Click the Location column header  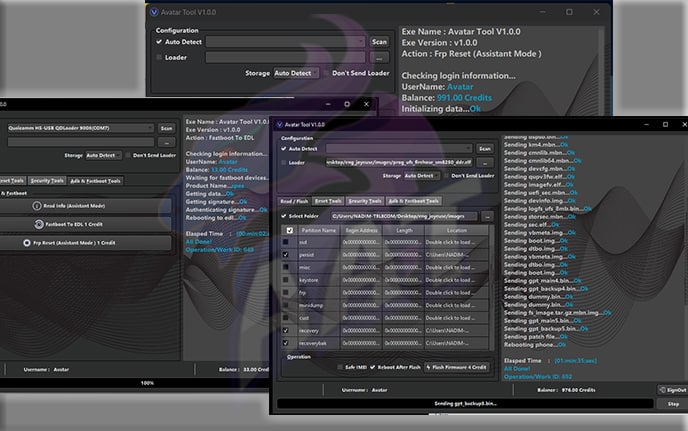click(456, 230)
